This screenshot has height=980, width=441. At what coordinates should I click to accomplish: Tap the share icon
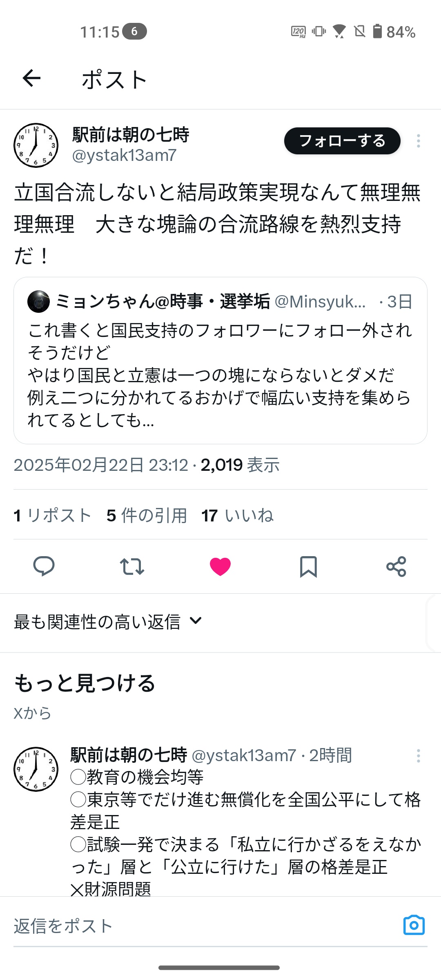point(396,566)
